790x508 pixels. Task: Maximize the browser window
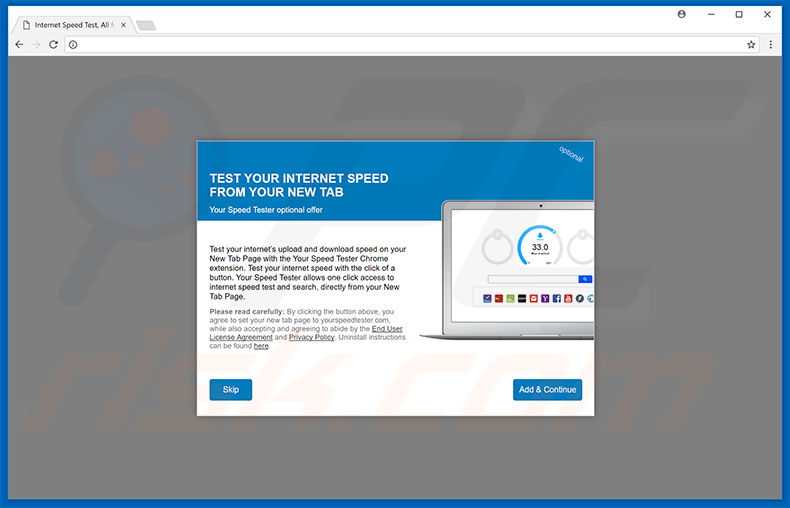click(739, 14)
